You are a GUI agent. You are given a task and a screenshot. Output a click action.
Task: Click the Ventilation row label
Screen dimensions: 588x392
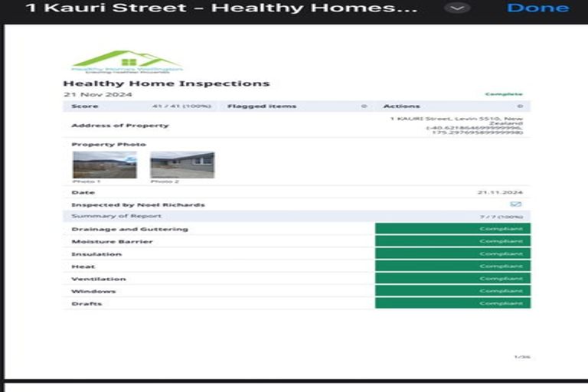click(99, 279)
